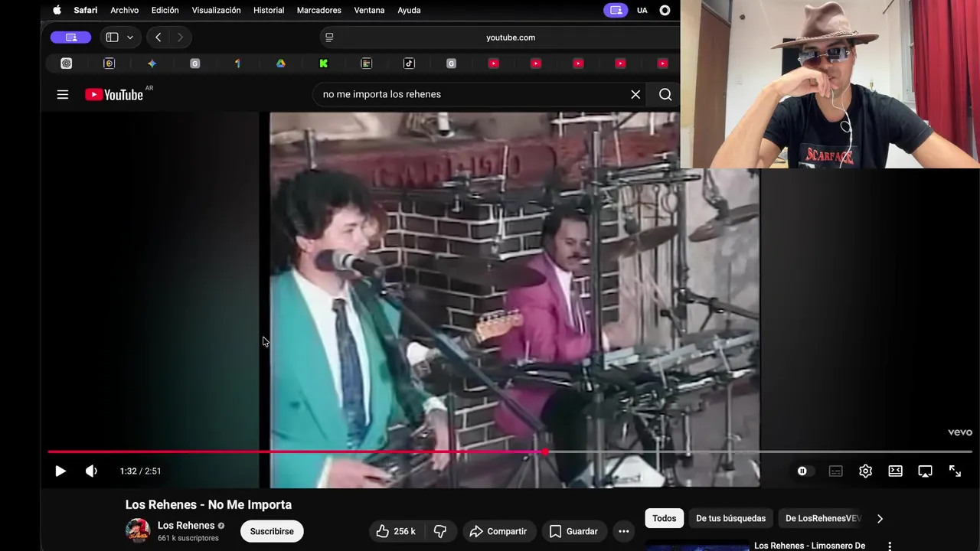Open the Edición menu

point(165,10)
